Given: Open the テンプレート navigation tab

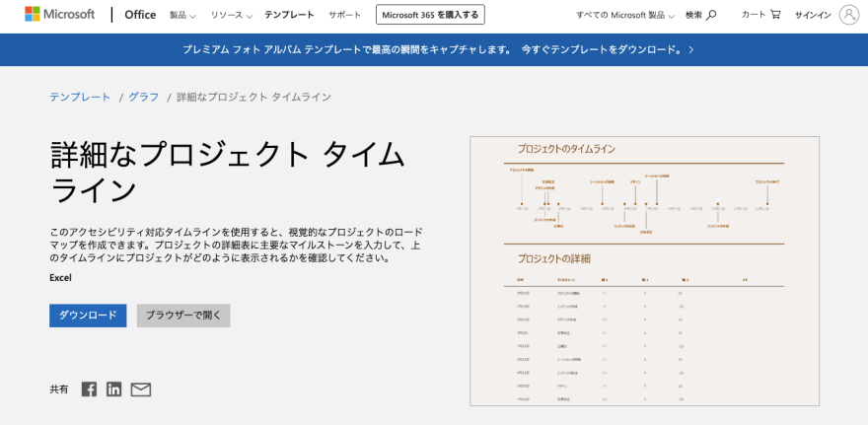Looking at the screenshot, I should (289, 16).
